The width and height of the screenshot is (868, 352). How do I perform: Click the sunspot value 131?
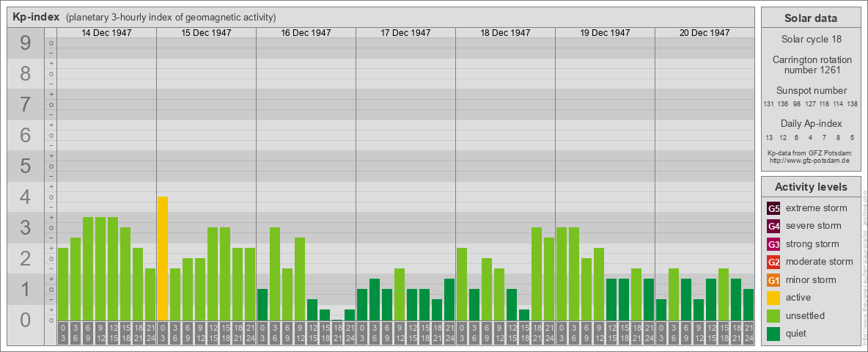coord(768,104)
